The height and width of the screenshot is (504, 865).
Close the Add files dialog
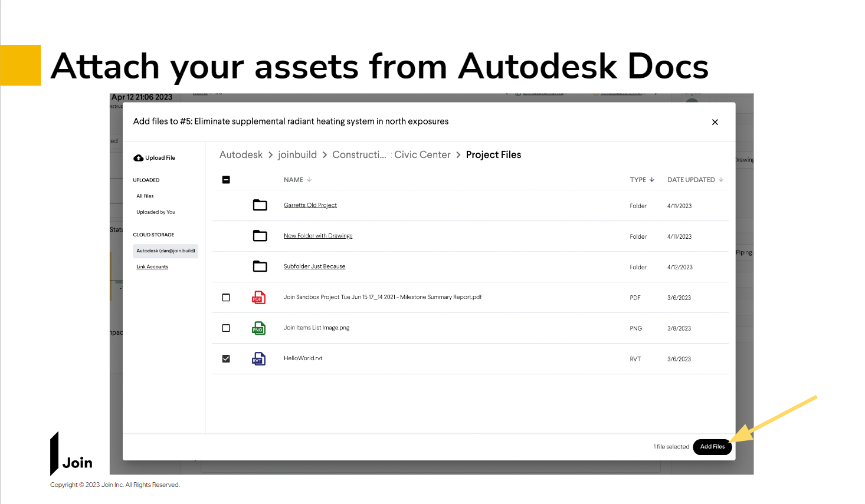715,122
